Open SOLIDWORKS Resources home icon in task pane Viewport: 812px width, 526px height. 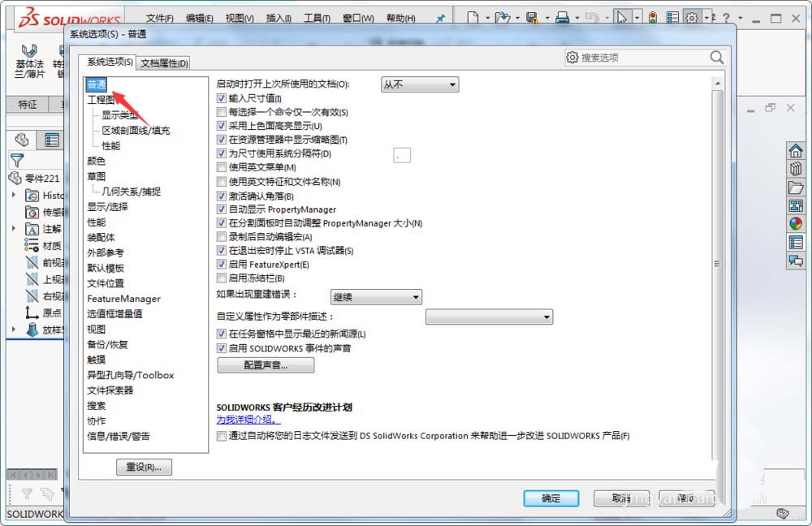(x=796, y=151)
